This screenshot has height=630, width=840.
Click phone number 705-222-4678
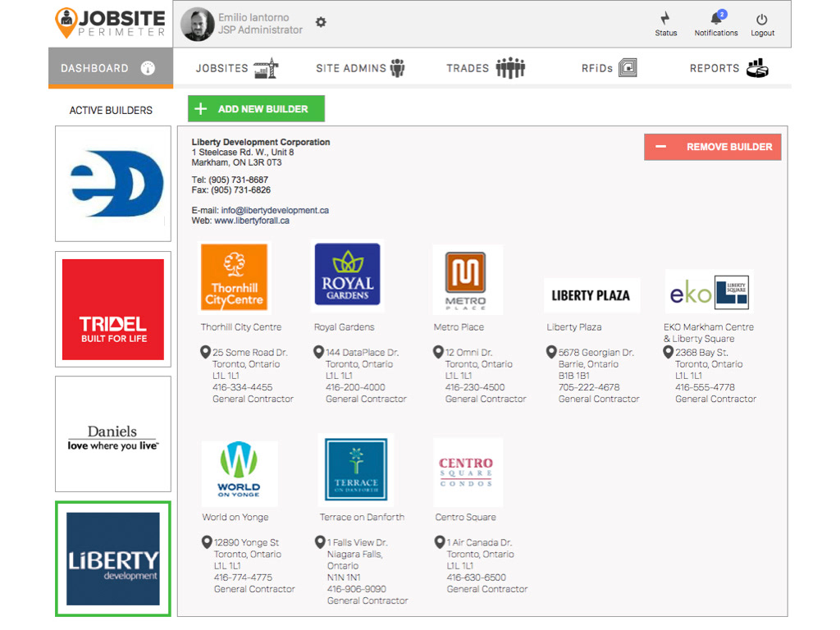(x=589, y=387)
